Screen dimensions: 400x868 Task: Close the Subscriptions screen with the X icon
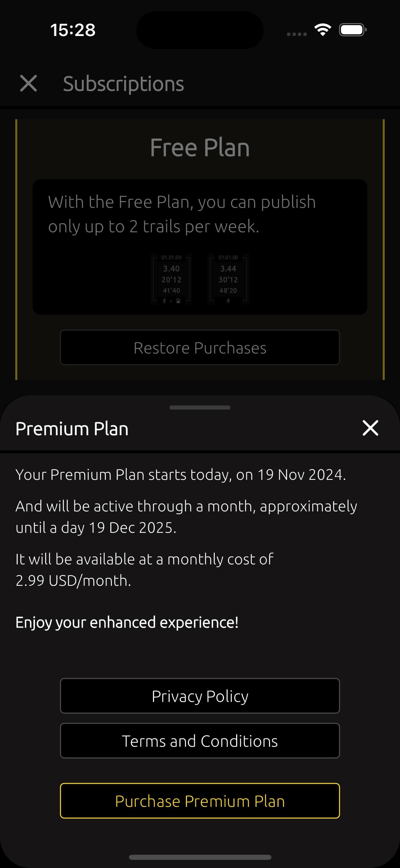click(28, 84)
